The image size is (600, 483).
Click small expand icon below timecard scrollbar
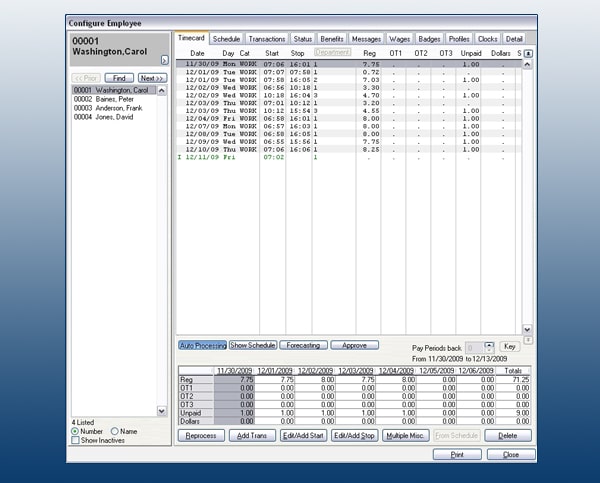[x=528, y=340]
